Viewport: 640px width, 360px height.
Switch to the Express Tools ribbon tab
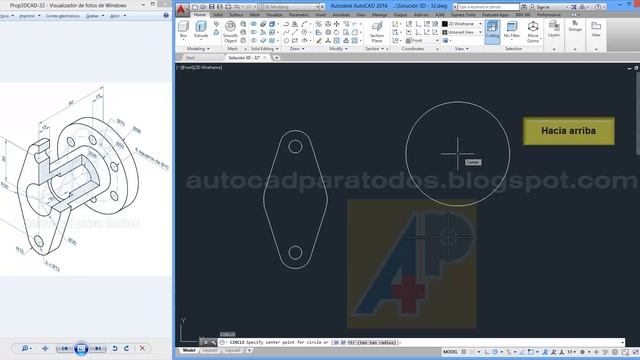coord(463,15)
